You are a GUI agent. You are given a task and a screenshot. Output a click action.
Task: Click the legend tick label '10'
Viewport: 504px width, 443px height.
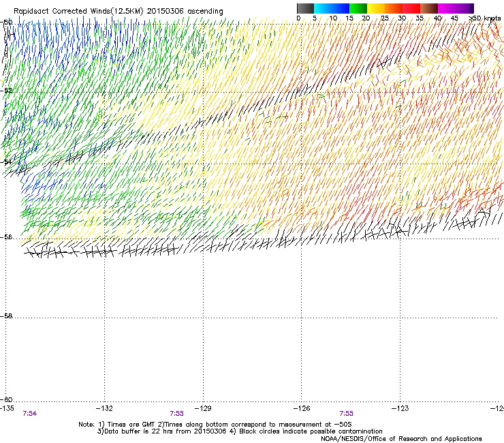point(333,18)
